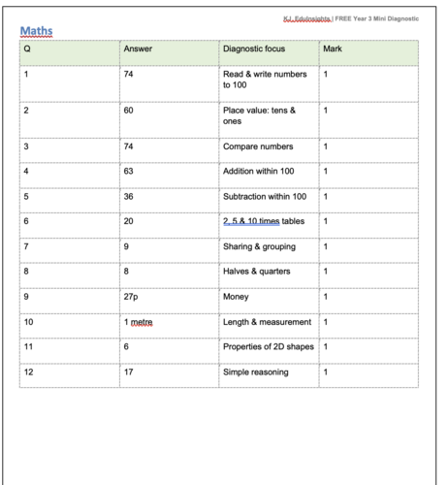Click question number '10' cell

(x=70, y=326)
